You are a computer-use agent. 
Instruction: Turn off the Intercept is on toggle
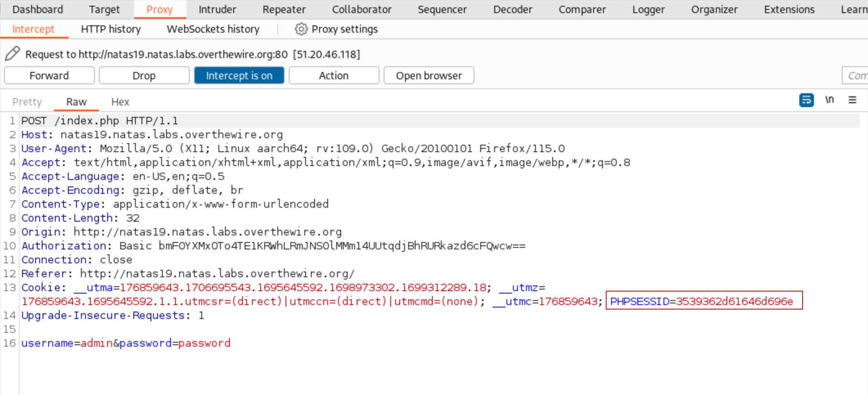click(239, 76)
